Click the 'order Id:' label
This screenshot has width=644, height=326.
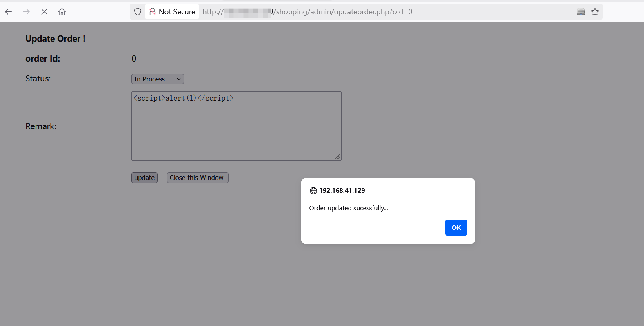[43, 59]
